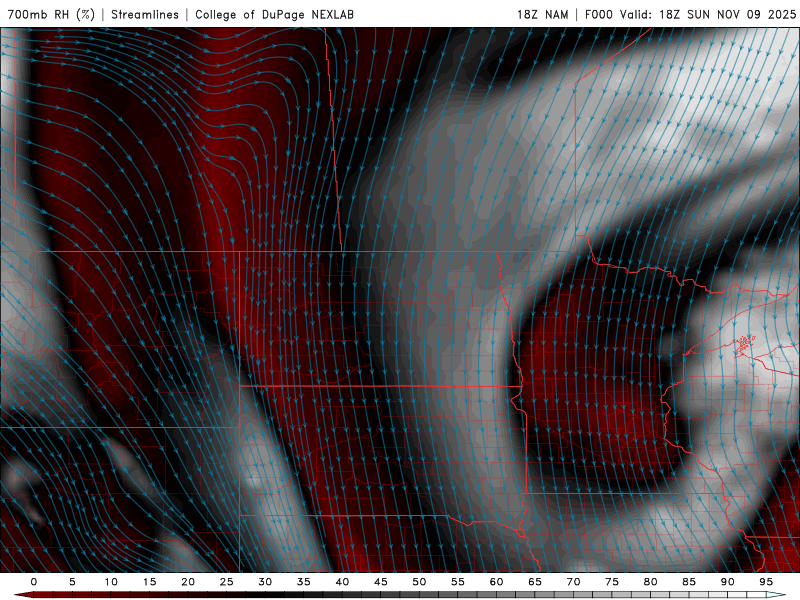Viewport: 800px width, 600px height.
Task: Select the "18Z NAM" model run label
Action: point(542,14)
